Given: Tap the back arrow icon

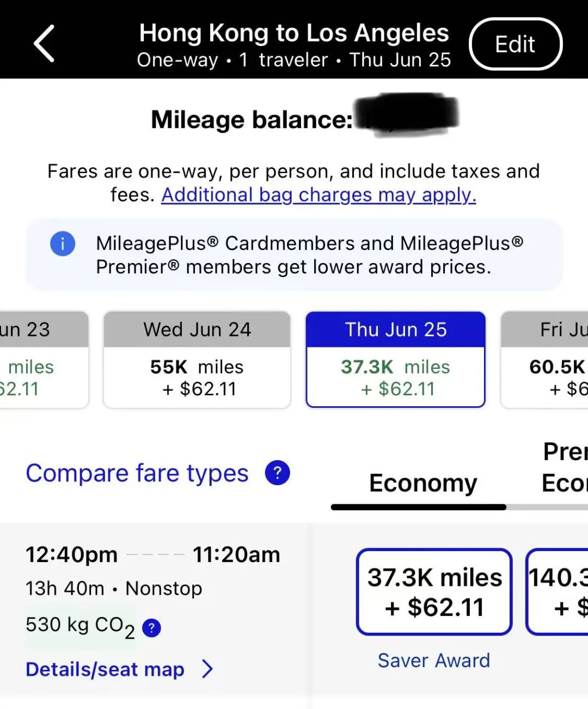Looking at the screenshot, I should point(45,44).
